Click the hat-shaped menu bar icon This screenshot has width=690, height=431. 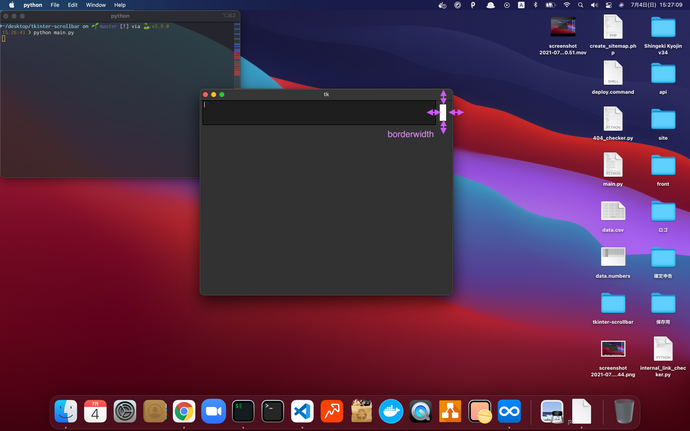coord(490,5)
